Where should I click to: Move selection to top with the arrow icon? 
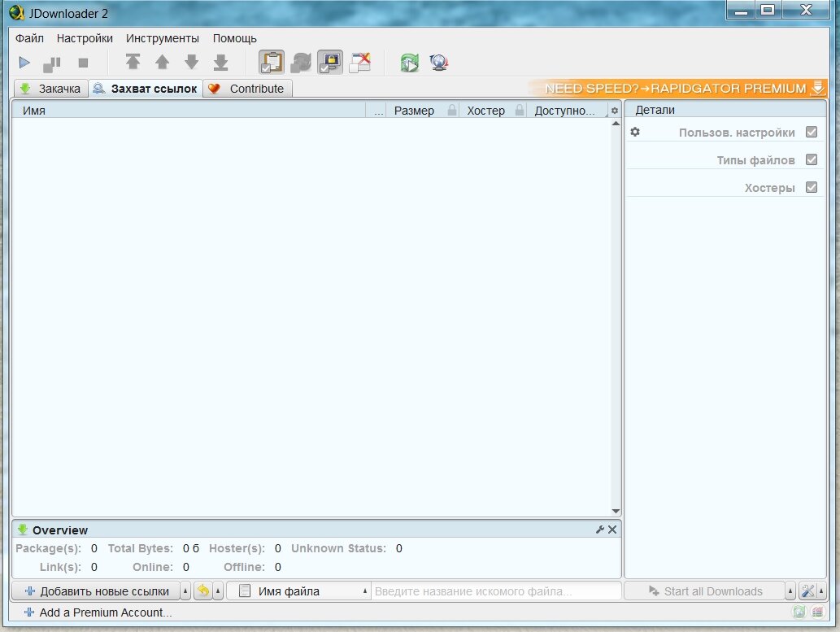(133, 62)
